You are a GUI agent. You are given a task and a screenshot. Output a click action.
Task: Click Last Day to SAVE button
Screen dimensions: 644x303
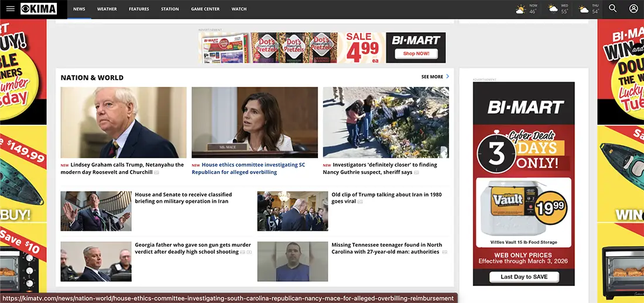(523, 277)
